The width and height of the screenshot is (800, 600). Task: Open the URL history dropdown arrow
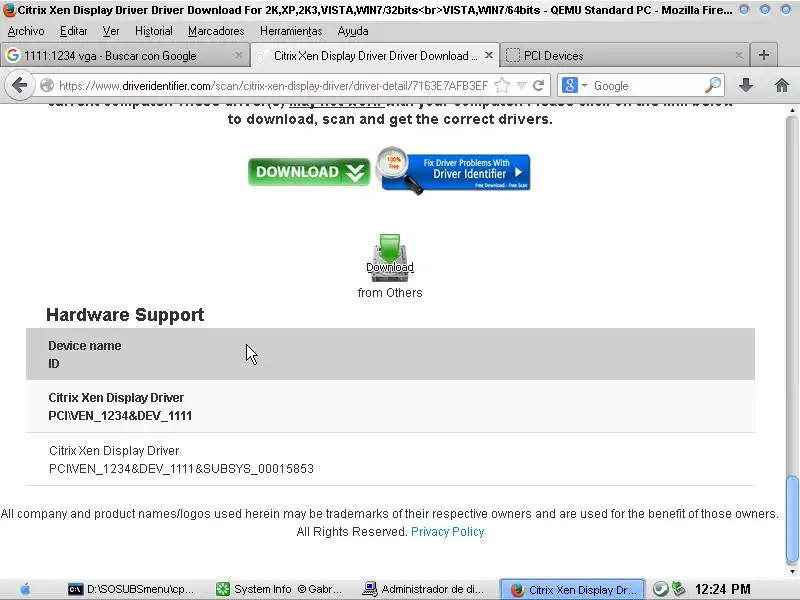point(521,85)
